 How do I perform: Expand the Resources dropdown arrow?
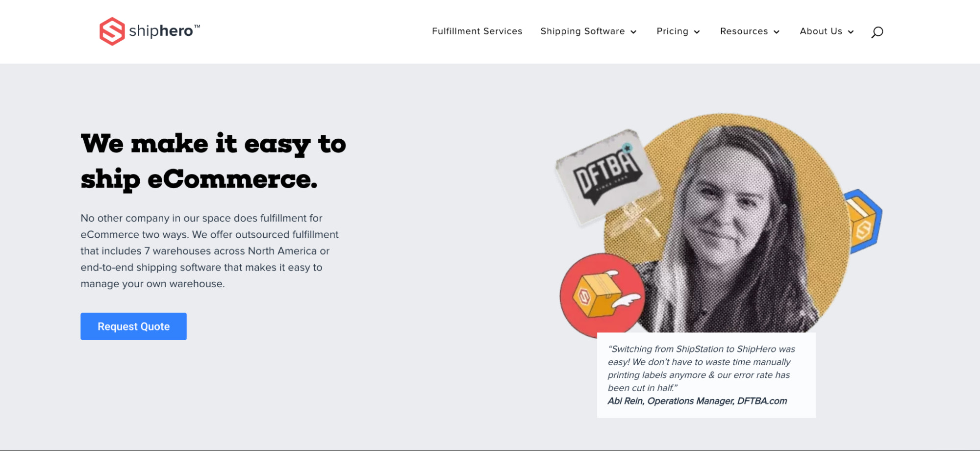pos(777,32)
